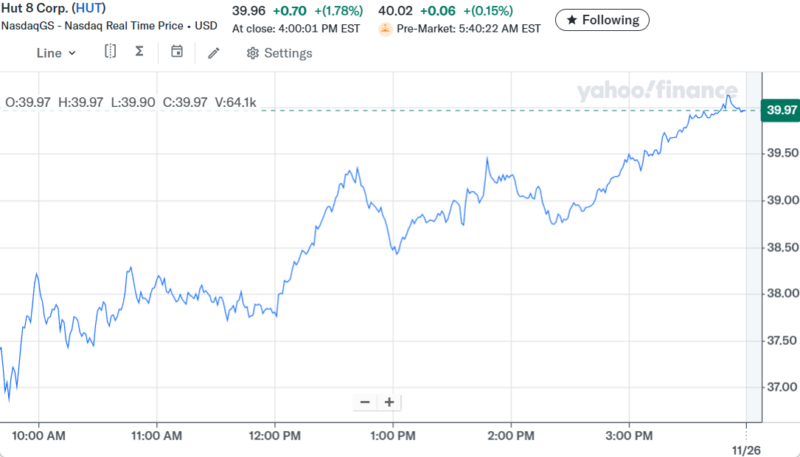800x457 pixels.
Task: Zoom out with the minus button
Action: tap(365, 402)
